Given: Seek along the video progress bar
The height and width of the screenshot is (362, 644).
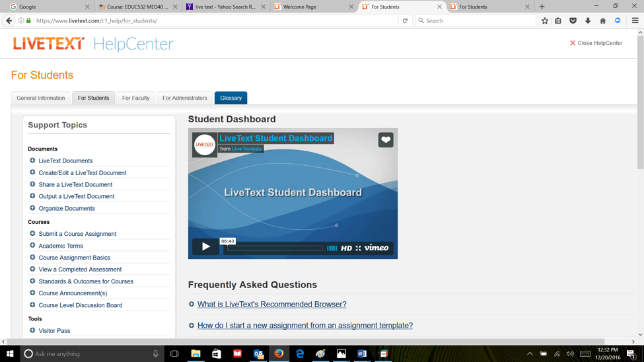Looking at the screenshot, I should [275, 248].
